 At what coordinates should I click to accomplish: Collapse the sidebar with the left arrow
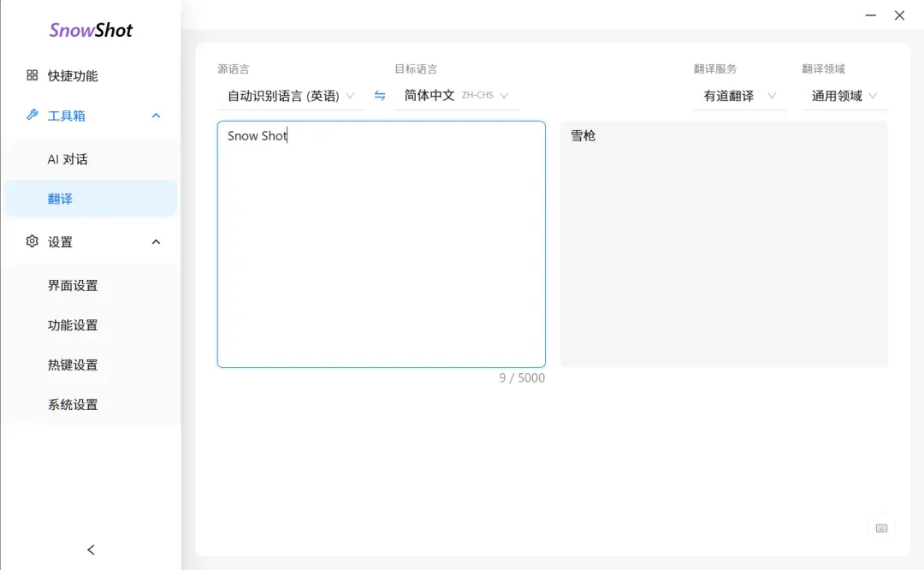[91, 550]
